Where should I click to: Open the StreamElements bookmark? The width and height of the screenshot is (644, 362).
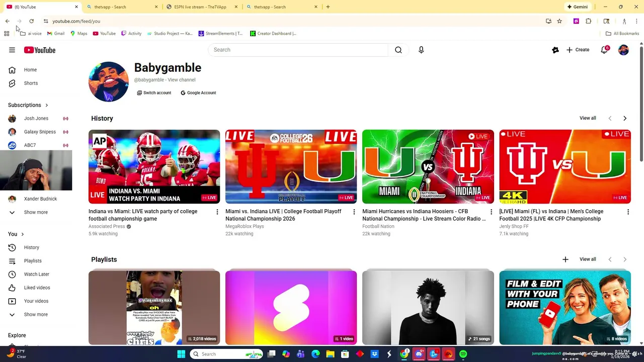point(220,34)
